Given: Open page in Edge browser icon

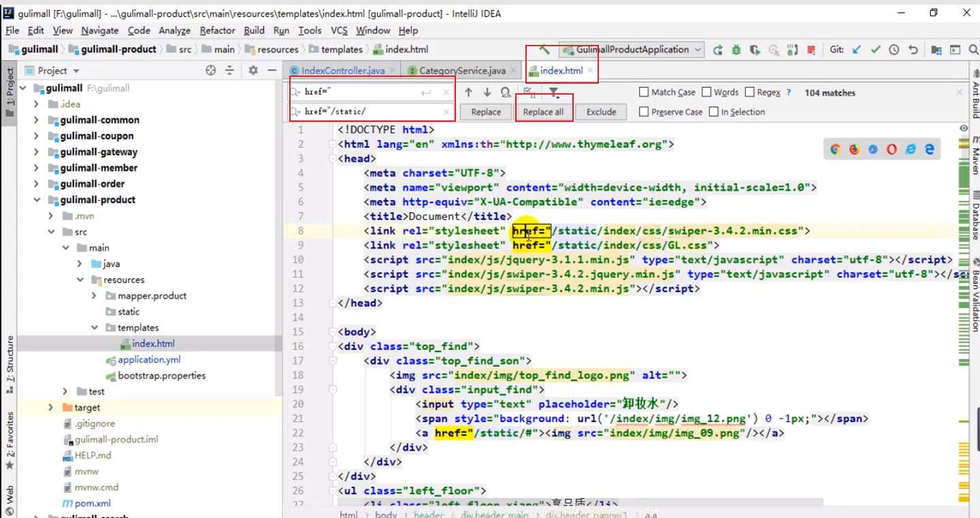Looking at the screenshot, I should point(929,150).
